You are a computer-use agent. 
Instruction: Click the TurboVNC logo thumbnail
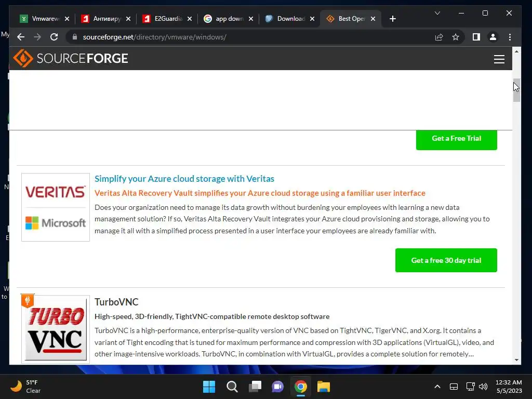point(56,329)
